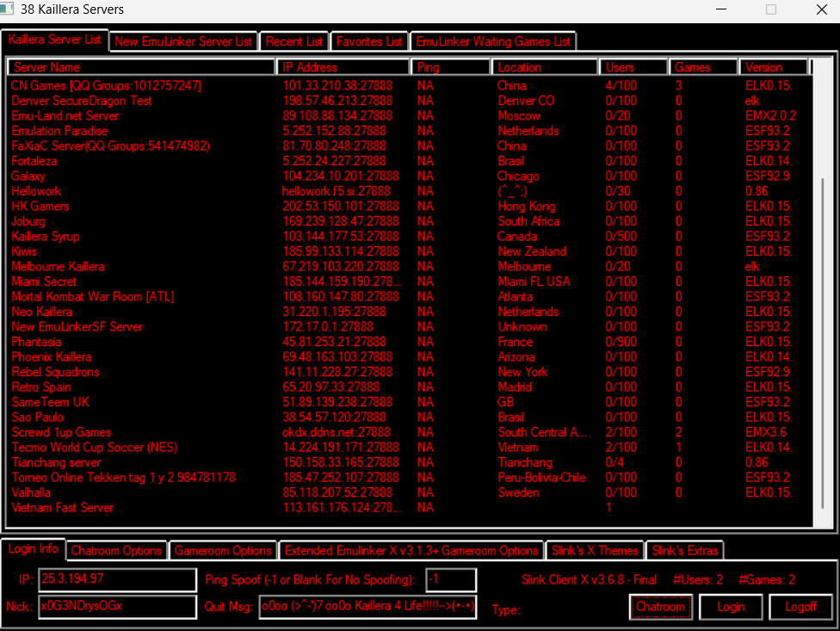
Task: Select New EmuLinkerSF Server row
Action: click(410, 327)
